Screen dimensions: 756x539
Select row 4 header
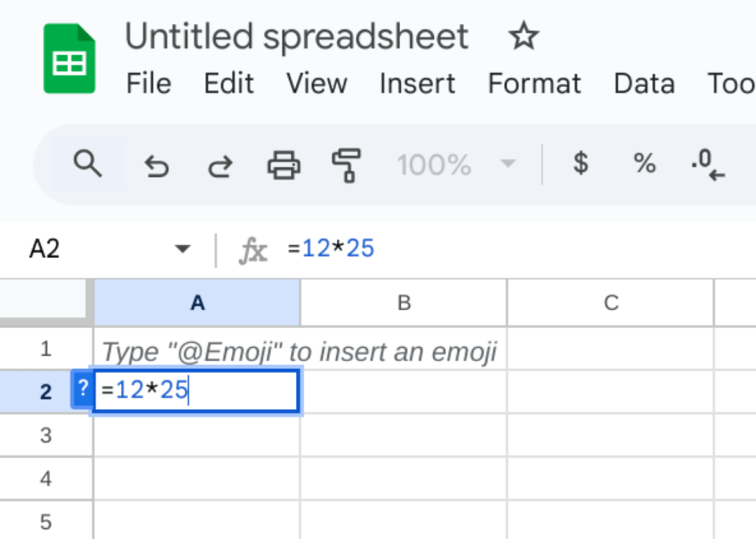pos(46,478)
